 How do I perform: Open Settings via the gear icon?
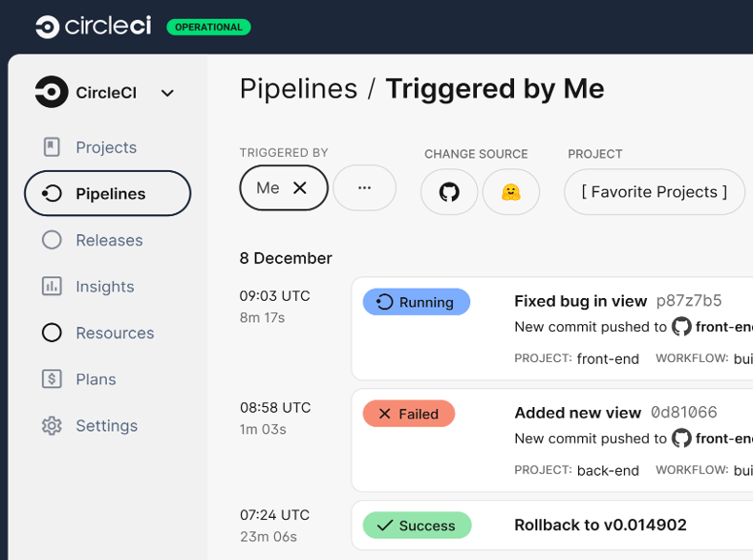[x=52, y=425]
